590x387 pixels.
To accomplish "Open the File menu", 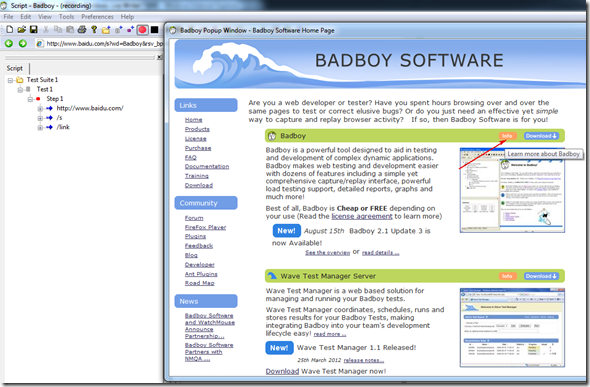I will tap(8, 17).
